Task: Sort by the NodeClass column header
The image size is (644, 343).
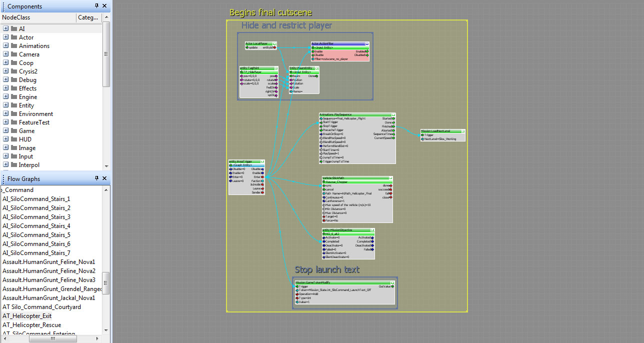Action: coord(37,17)
